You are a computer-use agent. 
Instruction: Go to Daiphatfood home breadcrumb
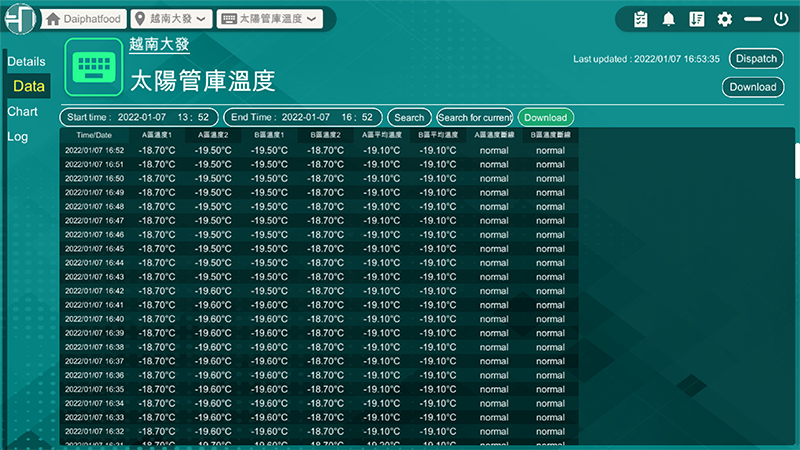click(x=84, y=19)
